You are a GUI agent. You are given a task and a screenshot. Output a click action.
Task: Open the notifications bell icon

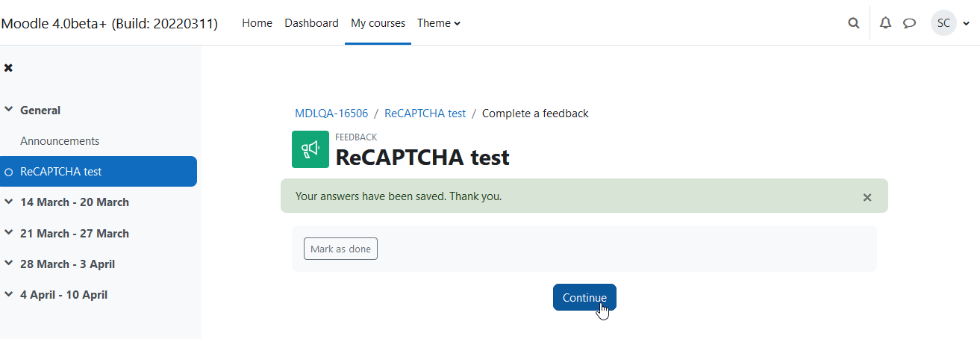click(x=885, y=23)
